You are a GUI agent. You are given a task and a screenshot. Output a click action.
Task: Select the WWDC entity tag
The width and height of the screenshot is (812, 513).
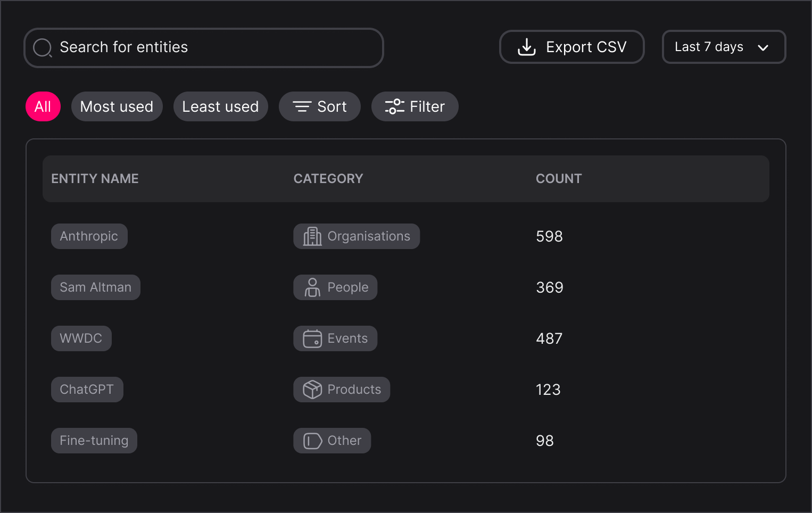point(81,338)
